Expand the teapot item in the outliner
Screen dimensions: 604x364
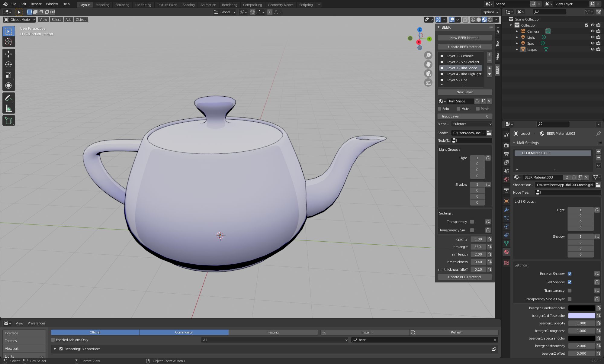tap(517, 49)
